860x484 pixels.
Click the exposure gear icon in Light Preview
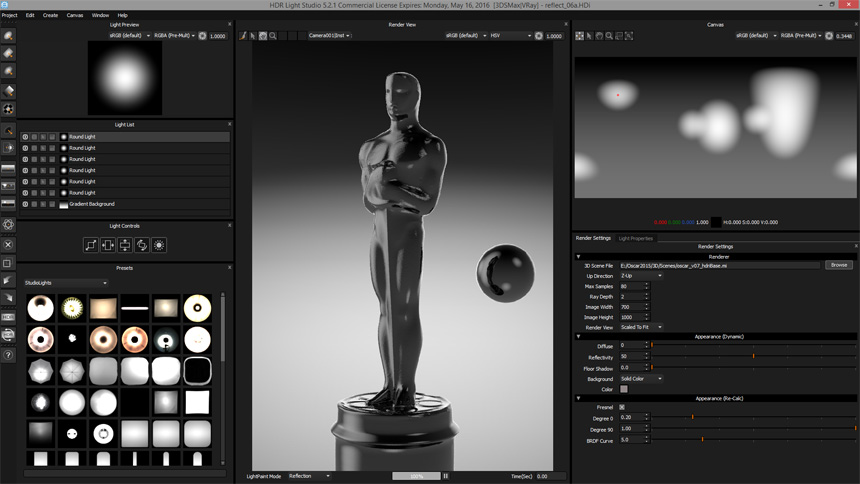coord(202,36)
